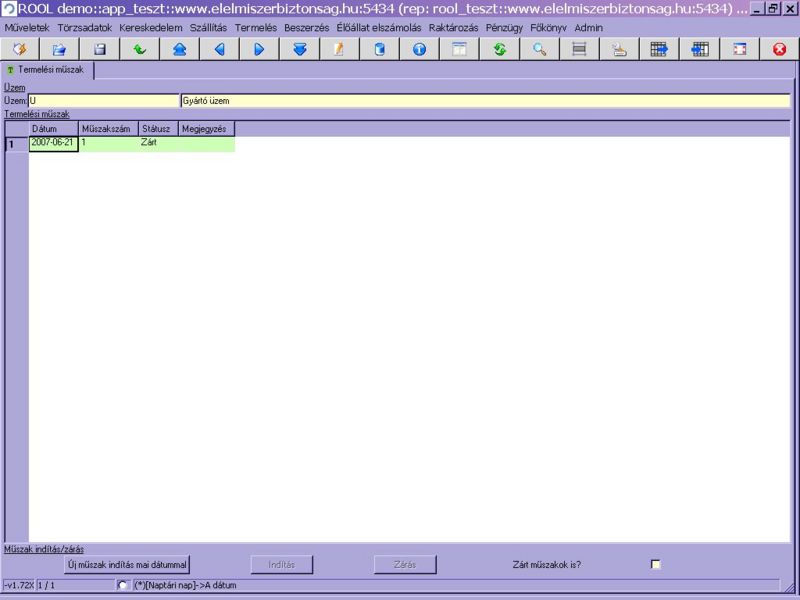Viewport: 800px width, 600px height.
Task: Click 'Új műszak indítás mai dátummal' button
Action: pos(127,565)
